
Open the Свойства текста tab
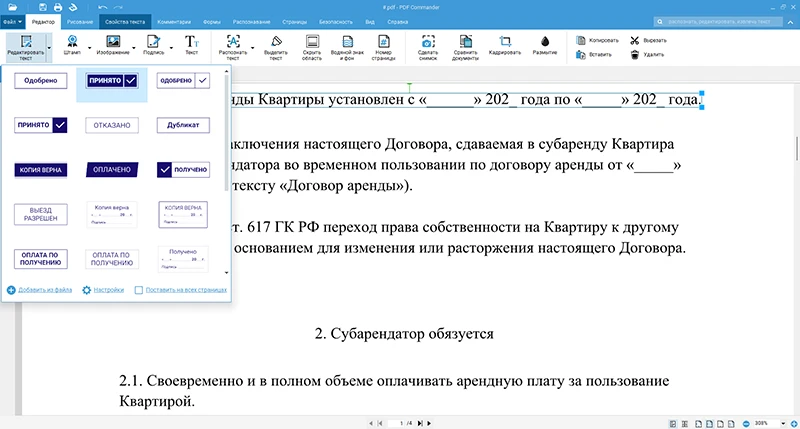[125, 22]
